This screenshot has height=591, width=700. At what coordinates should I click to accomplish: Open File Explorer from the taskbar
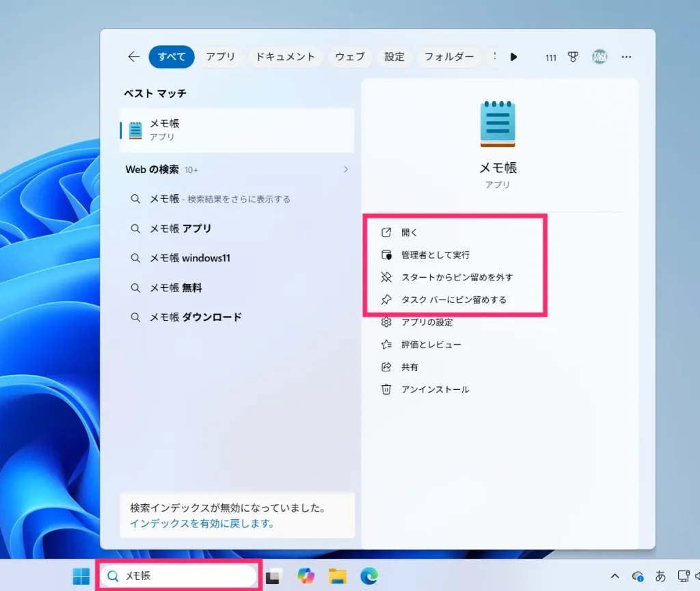pos(338,576)
